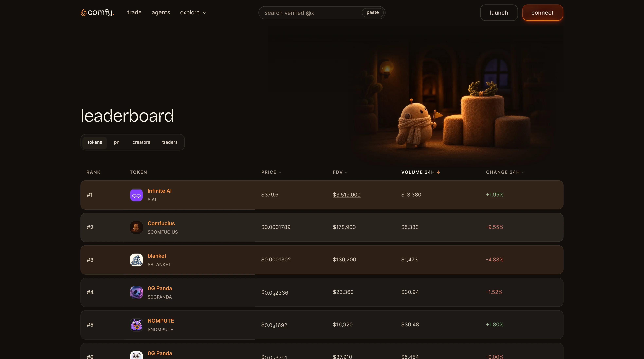Click the connect wallet button
Viewport: 644px width, 359px height.
[x=543, y=12]
